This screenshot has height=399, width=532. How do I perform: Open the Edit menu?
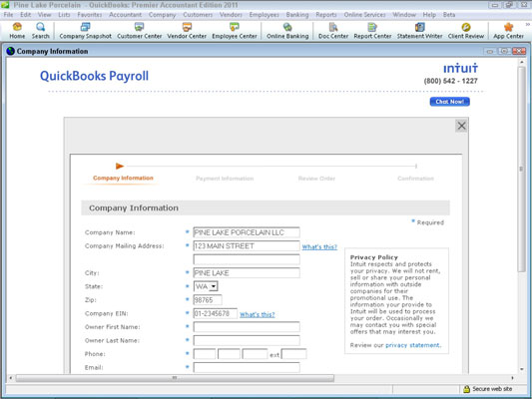tap(25, 15)
